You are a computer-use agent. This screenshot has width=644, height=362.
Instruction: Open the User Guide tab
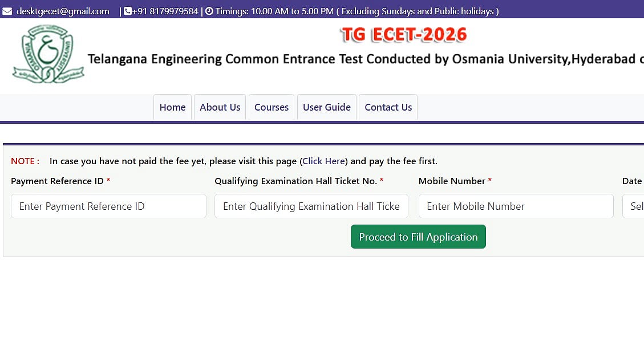coord(327,107)
